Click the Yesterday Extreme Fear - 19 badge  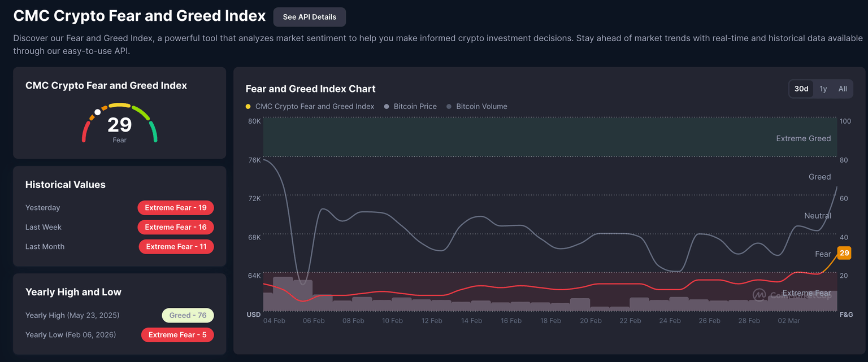pyautogui.click(x=176, y=207)
